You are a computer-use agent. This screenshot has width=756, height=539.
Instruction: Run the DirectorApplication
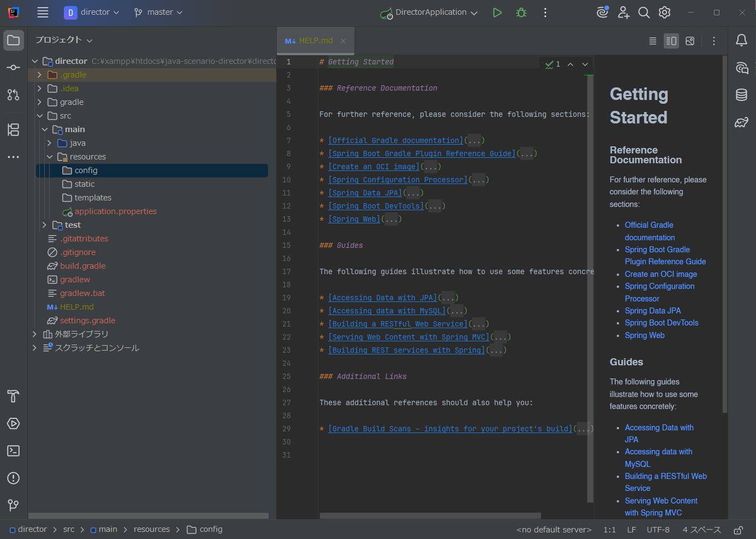[497, 12]
